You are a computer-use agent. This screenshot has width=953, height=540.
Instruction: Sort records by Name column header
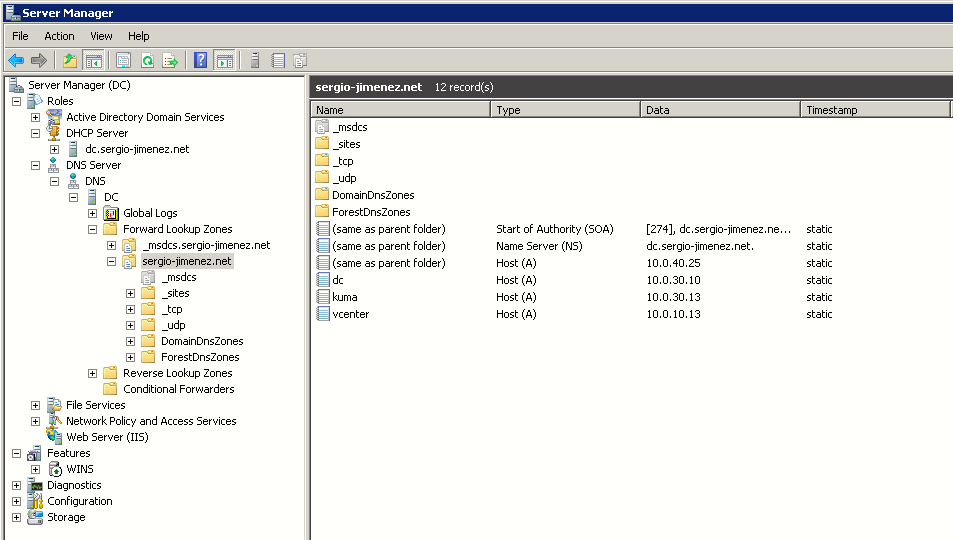tap(401, 110)
